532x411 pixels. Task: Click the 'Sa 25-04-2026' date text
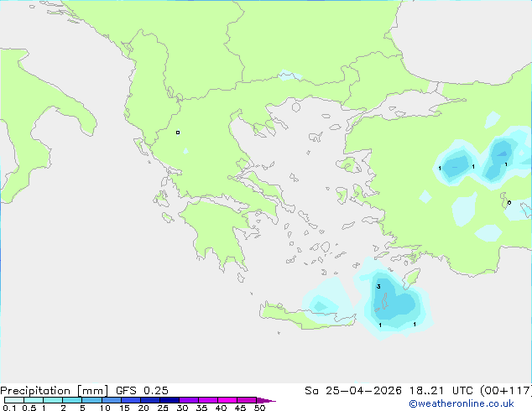tap(353, 391)
